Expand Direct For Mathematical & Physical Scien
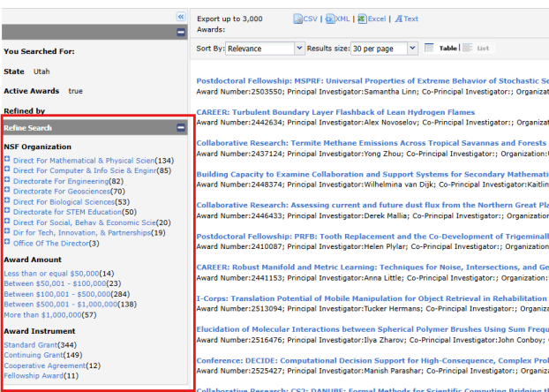Viewport: 549px width, 392px height. 7,159
